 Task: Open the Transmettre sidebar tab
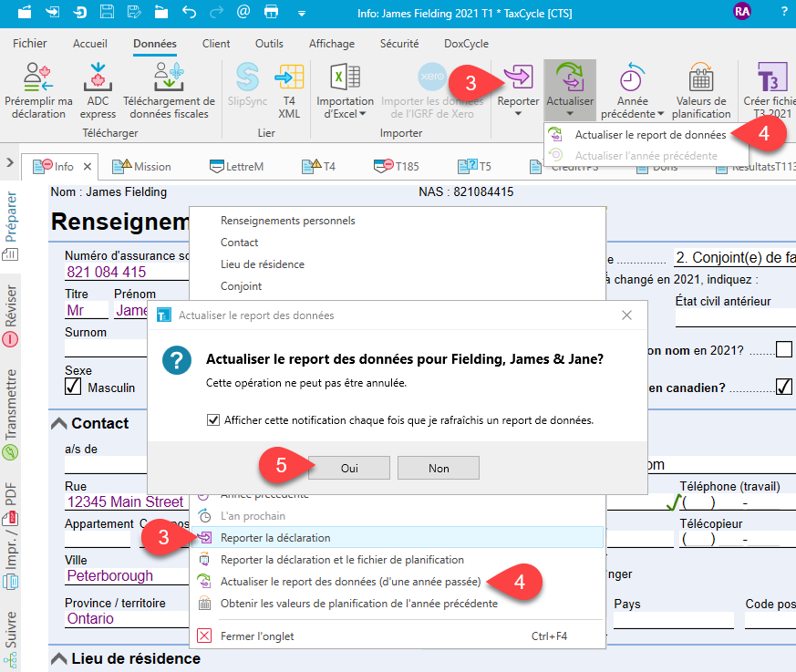(x=11, y=414)
